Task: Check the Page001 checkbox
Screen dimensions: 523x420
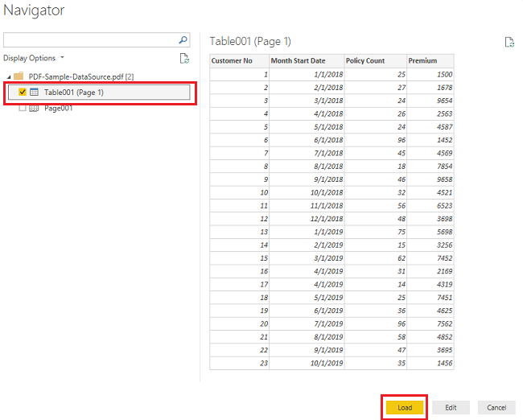Action: (x=23, y=108)
